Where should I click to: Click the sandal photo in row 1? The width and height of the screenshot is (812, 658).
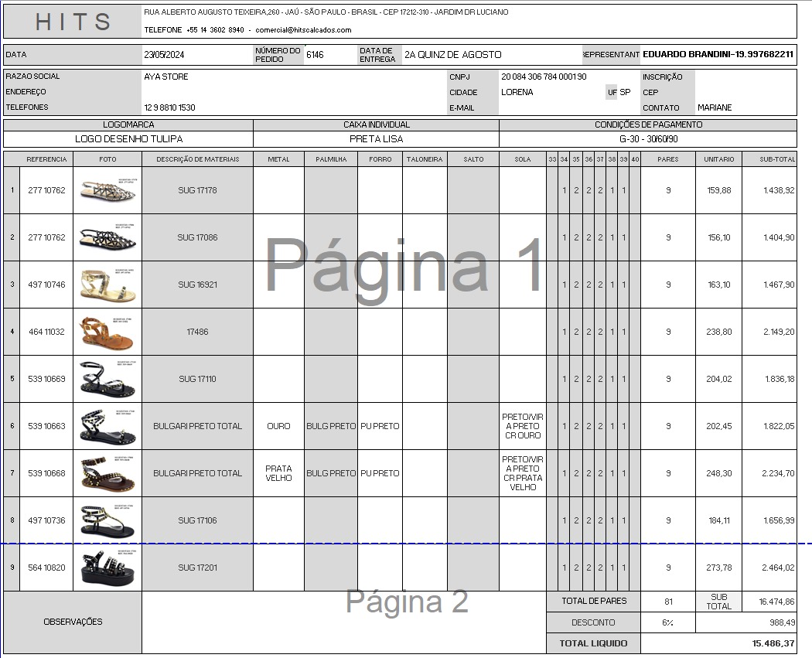pyautogui.click(x=107, y=190)
